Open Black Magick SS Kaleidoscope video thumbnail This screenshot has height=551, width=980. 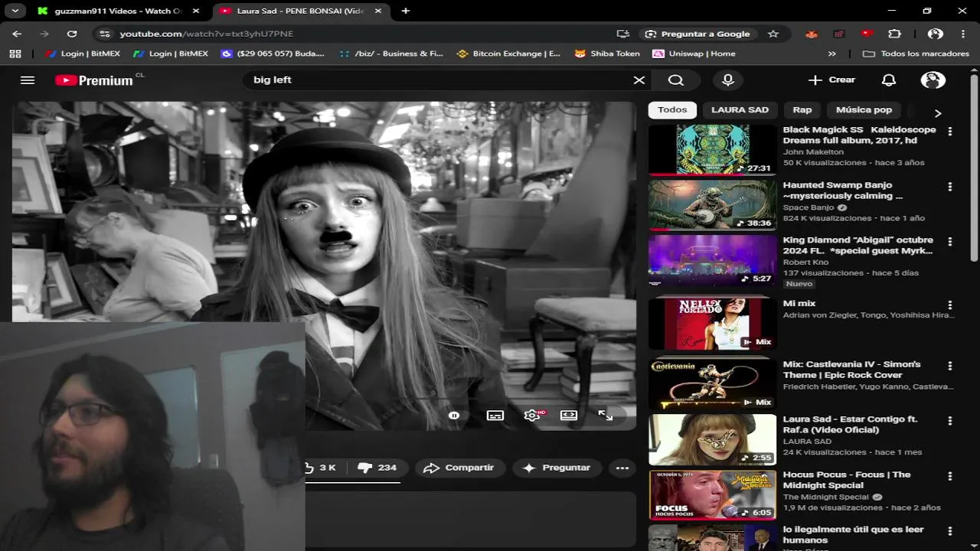(x=712, y=149)
